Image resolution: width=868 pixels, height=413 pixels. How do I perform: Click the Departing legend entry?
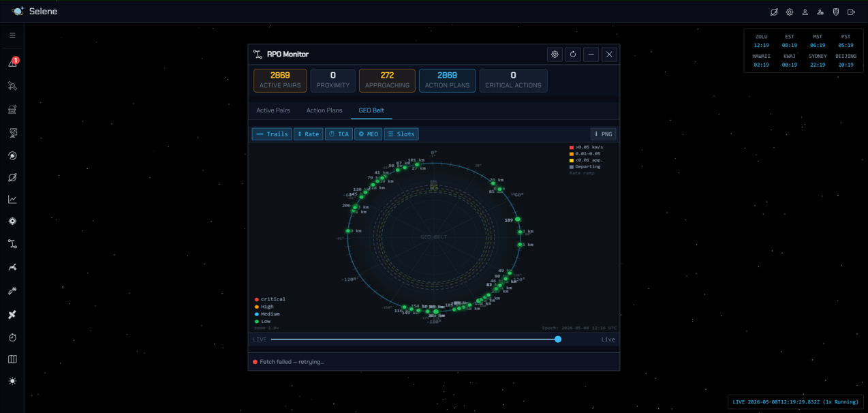coord(585,166)
